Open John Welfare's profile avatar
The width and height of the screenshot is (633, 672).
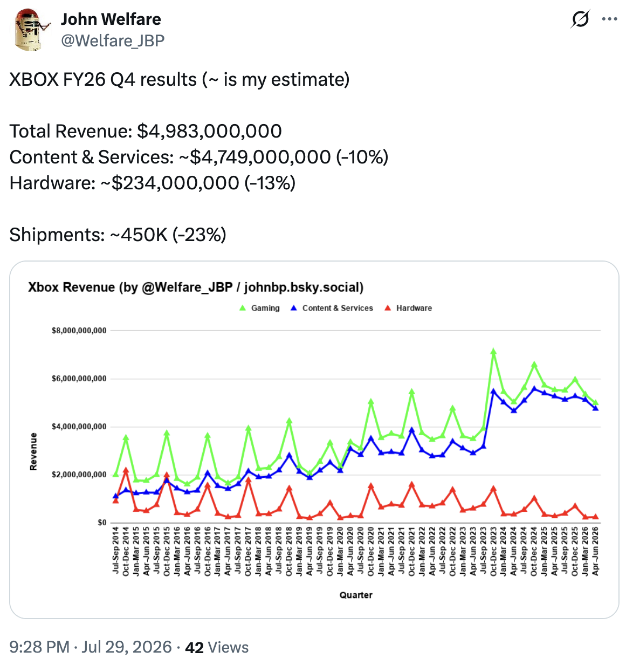31,30
